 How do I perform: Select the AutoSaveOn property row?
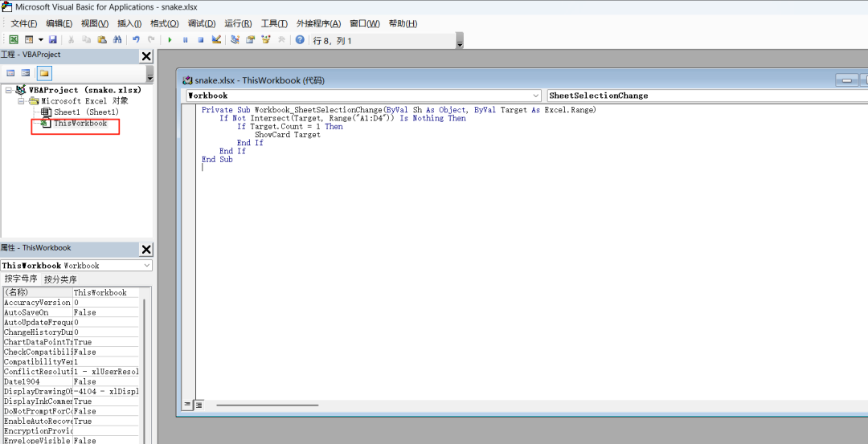(72, 312)
